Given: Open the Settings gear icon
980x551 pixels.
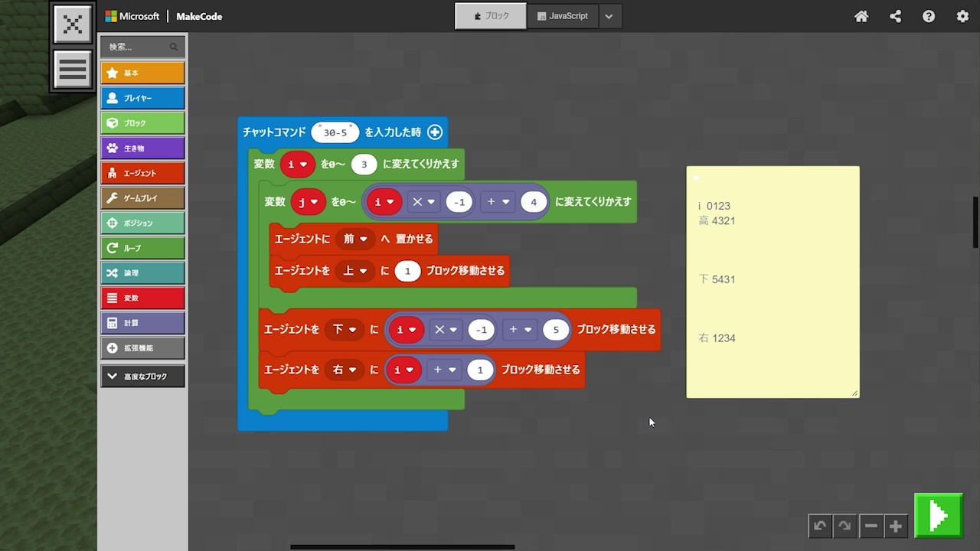Looking at the screenshot, I should point(962,16).
